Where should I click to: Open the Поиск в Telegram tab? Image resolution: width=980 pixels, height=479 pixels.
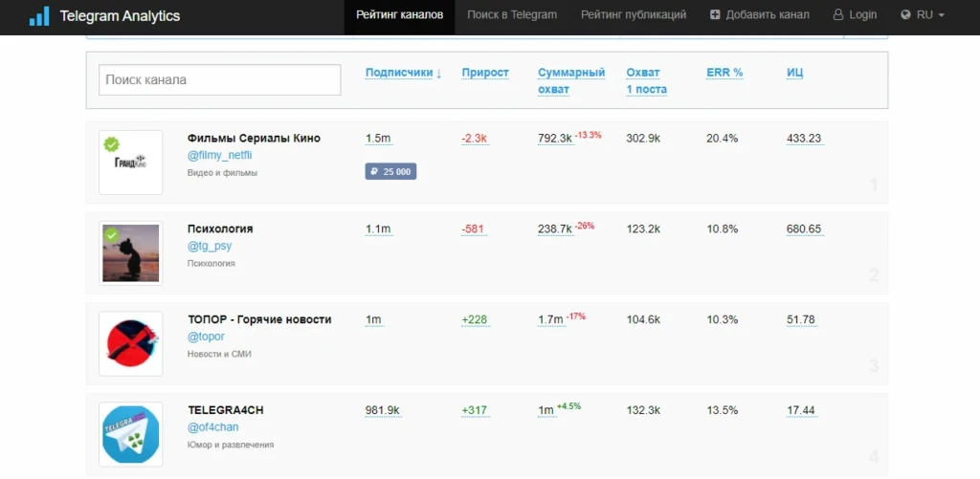coord(512,15)
